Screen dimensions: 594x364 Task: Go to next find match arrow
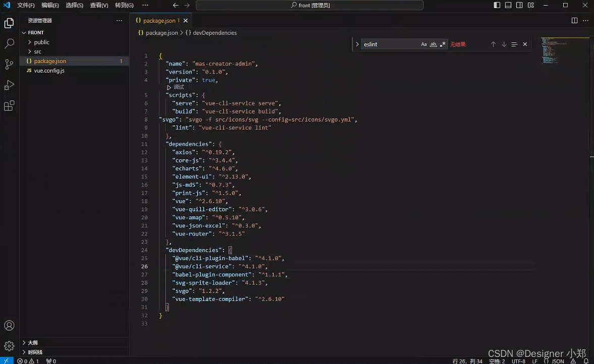click(504, 44)
